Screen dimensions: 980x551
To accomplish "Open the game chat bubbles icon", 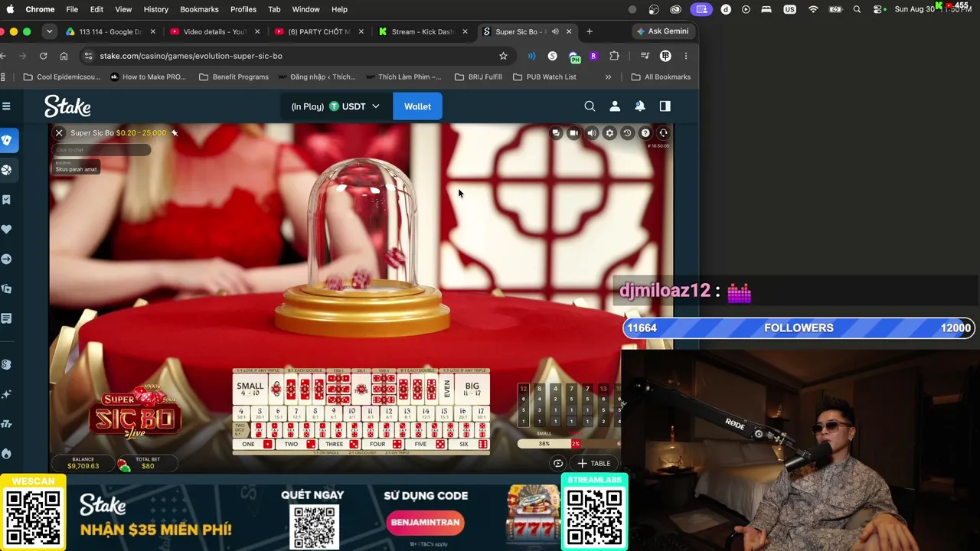I will 556,133.
